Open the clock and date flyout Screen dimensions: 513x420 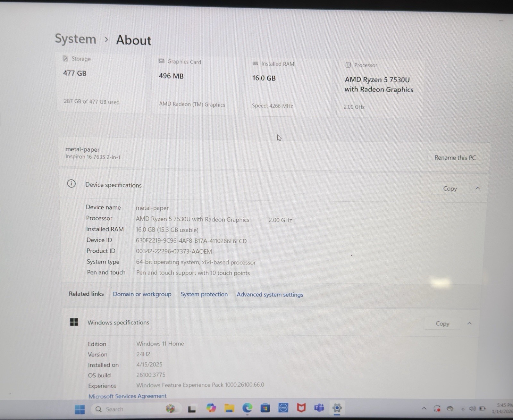point(502,408)
